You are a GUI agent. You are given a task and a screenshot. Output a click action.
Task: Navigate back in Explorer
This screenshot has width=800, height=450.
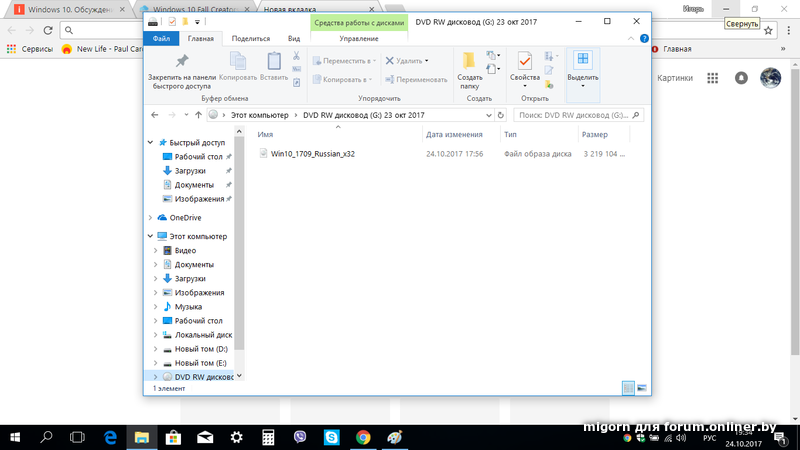tap(155, 115)
